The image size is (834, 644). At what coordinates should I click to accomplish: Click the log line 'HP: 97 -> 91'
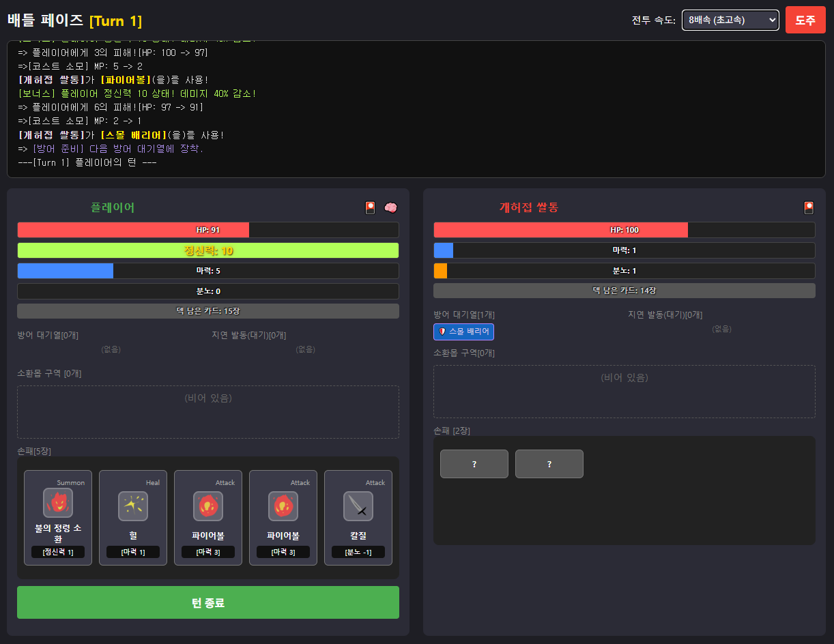[x=111, y=107]
